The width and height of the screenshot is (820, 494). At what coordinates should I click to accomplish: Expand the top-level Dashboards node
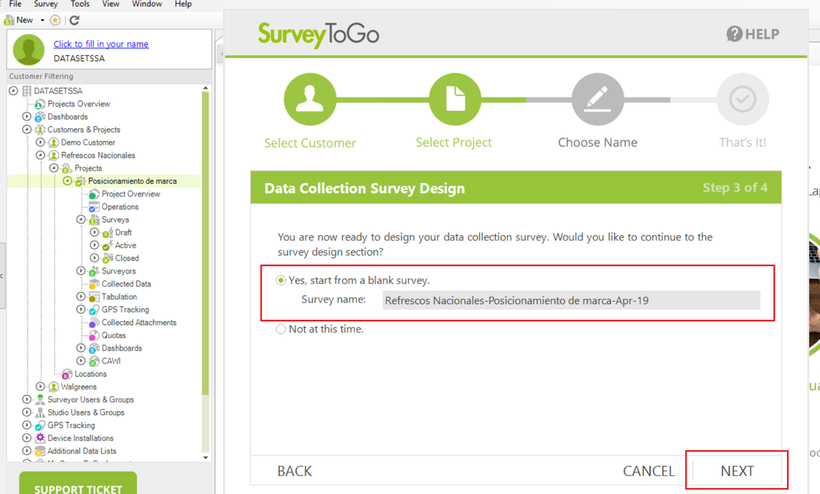tap(27, 117)
